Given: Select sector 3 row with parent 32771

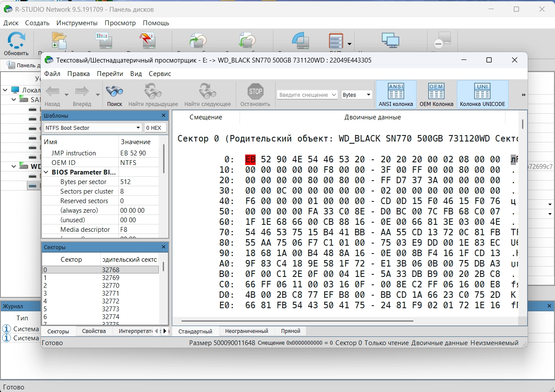Looking at the screenshot, I should point(100,293).
